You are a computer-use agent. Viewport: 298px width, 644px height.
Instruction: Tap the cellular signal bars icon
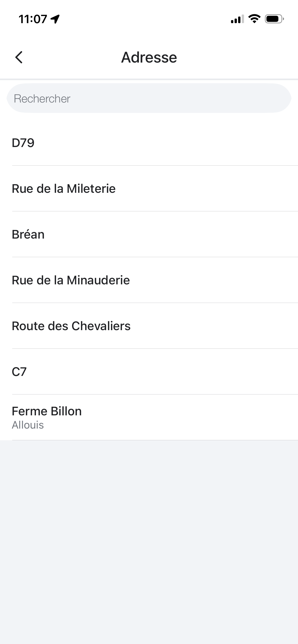pyautogui.click(x=237, y=19)
